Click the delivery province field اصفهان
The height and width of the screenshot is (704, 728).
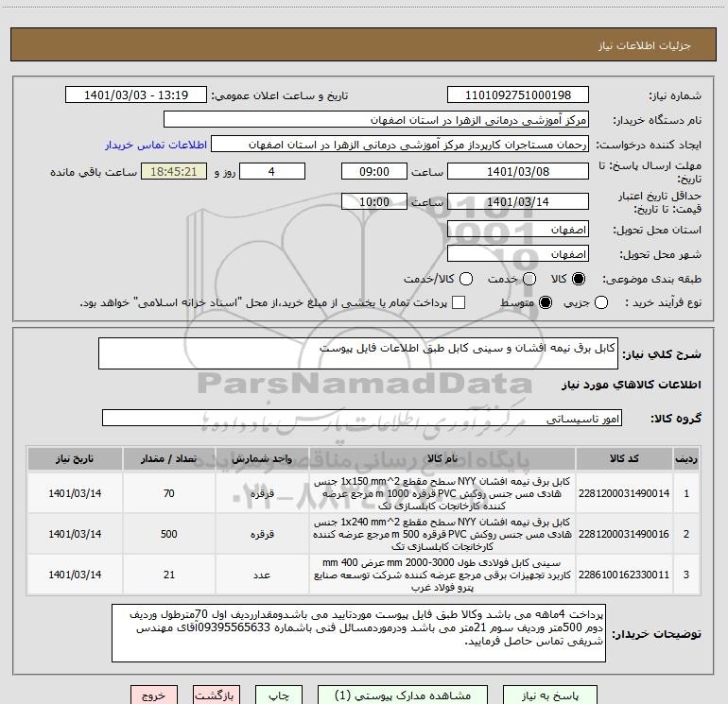pyautogui.click(x=518, y=230)
